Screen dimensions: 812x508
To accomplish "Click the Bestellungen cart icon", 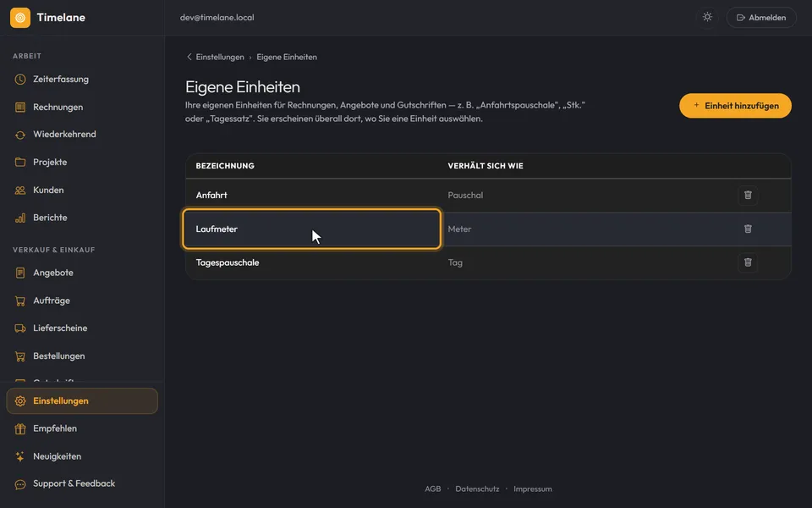I will pyautogui.click(x=20, y=356).
